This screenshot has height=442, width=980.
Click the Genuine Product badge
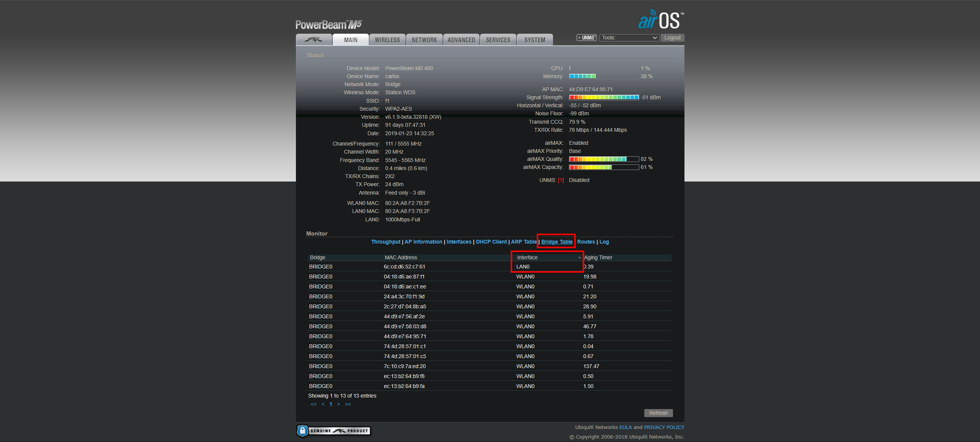pyautogui.click(x=333, y=431)
